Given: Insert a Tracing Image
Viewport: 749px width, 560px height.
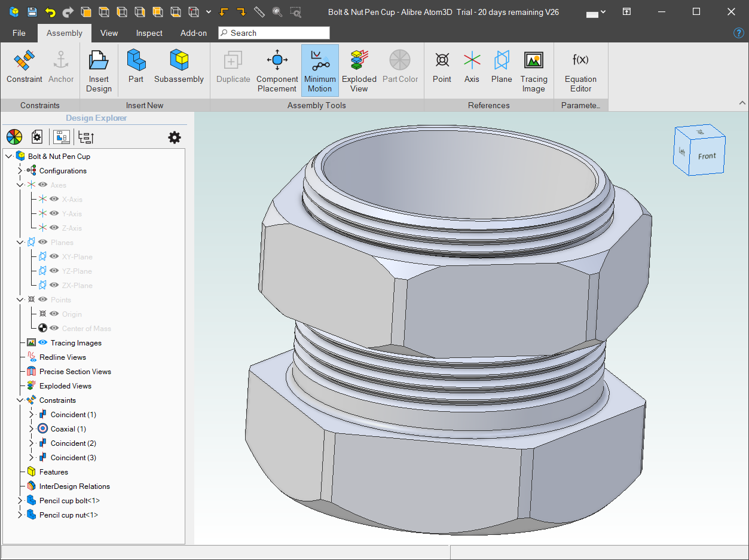Looking at the screenshot, I should [x=533, y=66].
